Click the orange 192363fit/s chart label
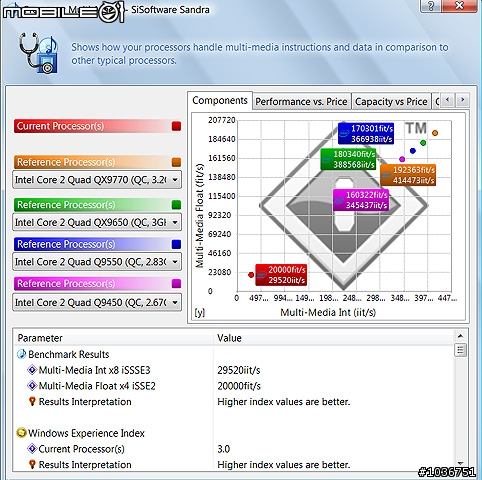Screen dimensions: 482x480 (x=408, y=175)
